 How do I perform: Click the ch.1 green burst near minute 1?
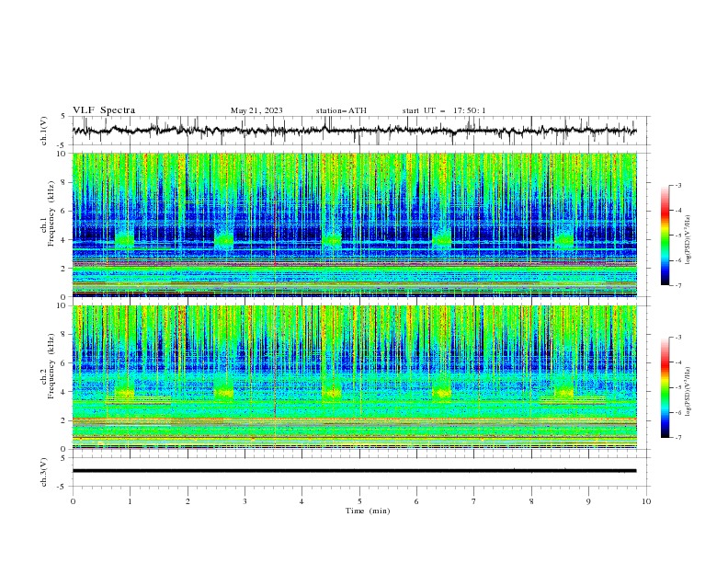tap(124, 240)
